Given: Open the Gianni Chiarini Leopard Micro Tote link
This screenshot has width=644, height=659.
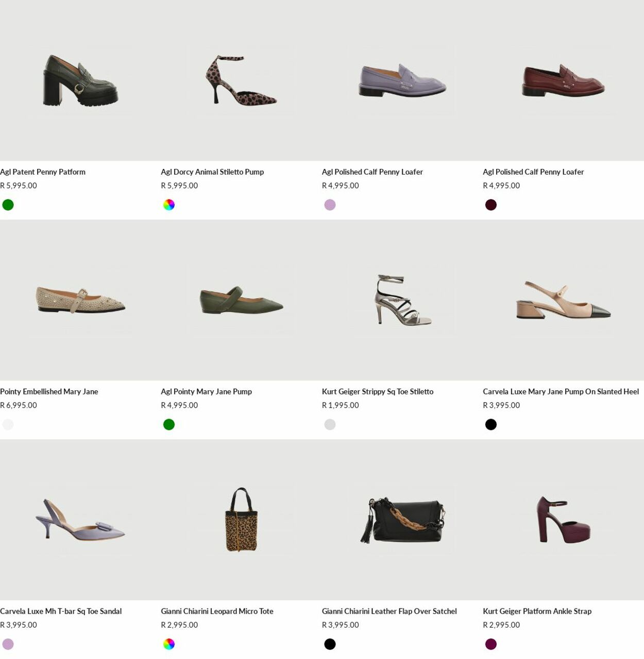Looking at the screenshot, I should [217, 612].
